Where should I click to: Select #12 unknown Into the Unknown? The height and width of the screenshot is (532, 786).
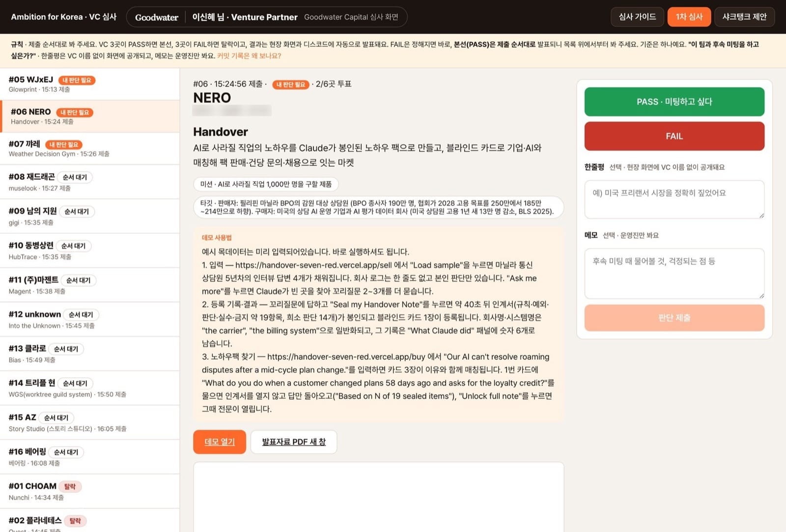(x=89, y=319)
